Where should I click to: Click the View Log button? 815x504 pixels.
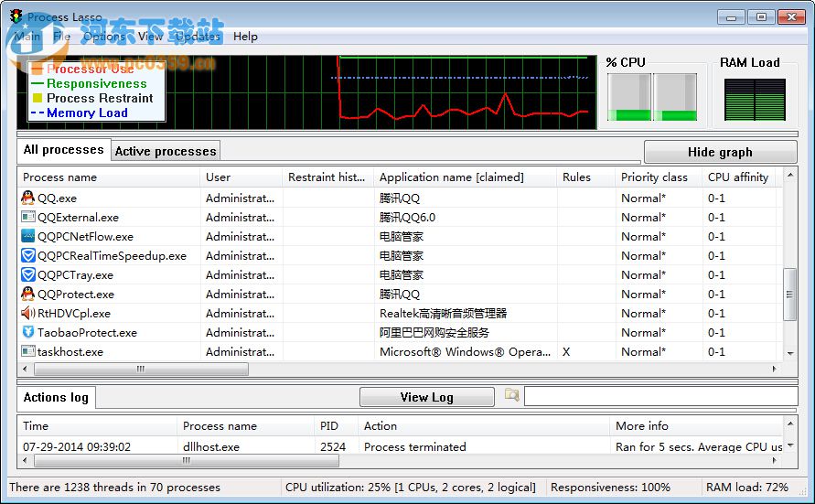coord(427,398)
